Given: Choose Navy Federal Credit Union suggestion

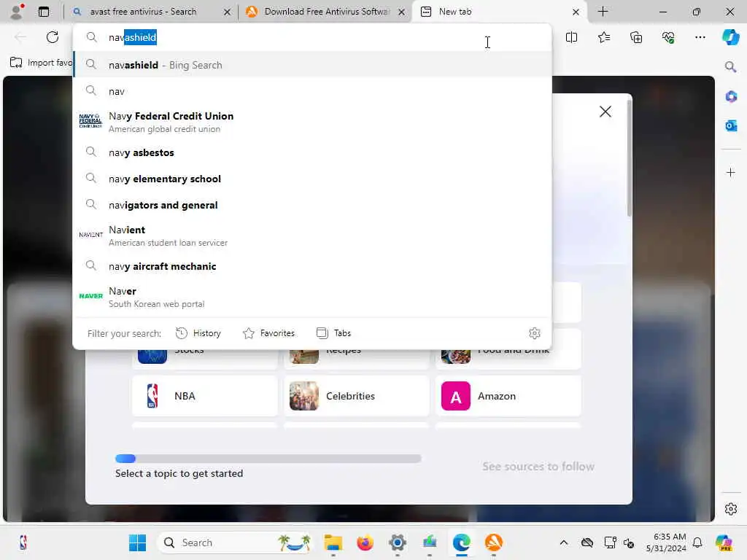Looking at the screenshot, I should point(312,122).
